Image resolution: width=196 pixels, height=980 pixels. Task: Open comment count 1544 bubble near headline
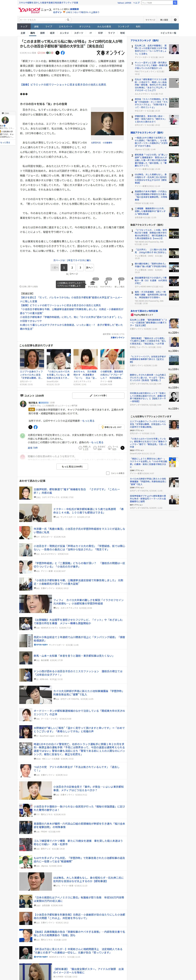click(x=41, y=53)
